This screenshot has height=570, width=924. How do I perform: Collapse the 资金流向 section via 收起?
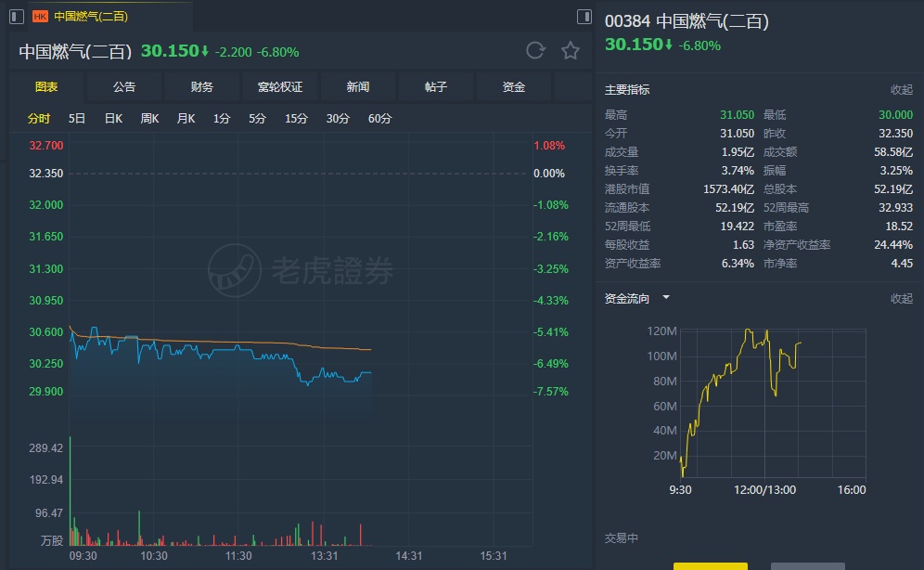coord(901,299)
